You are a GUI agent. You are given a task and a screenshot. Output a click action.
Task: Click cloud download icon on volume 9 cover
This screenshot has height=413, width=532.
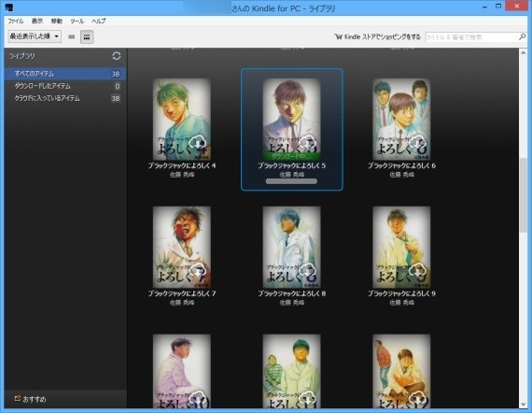(417, 270)
